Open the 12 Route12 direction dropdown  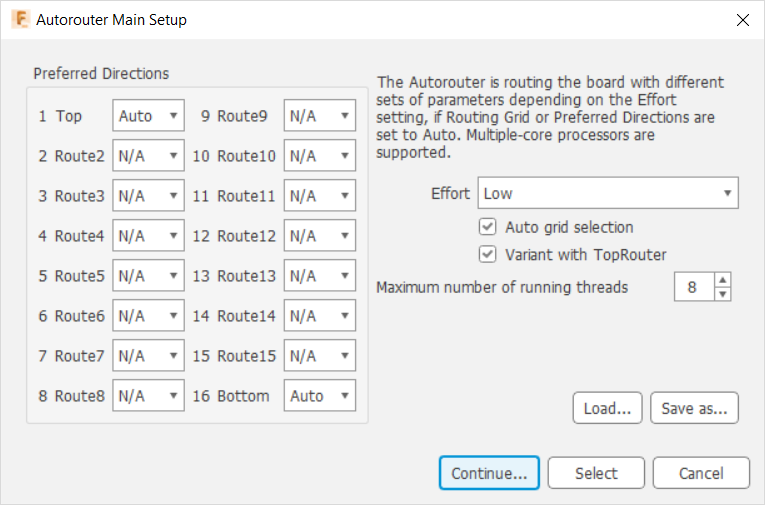320,236
